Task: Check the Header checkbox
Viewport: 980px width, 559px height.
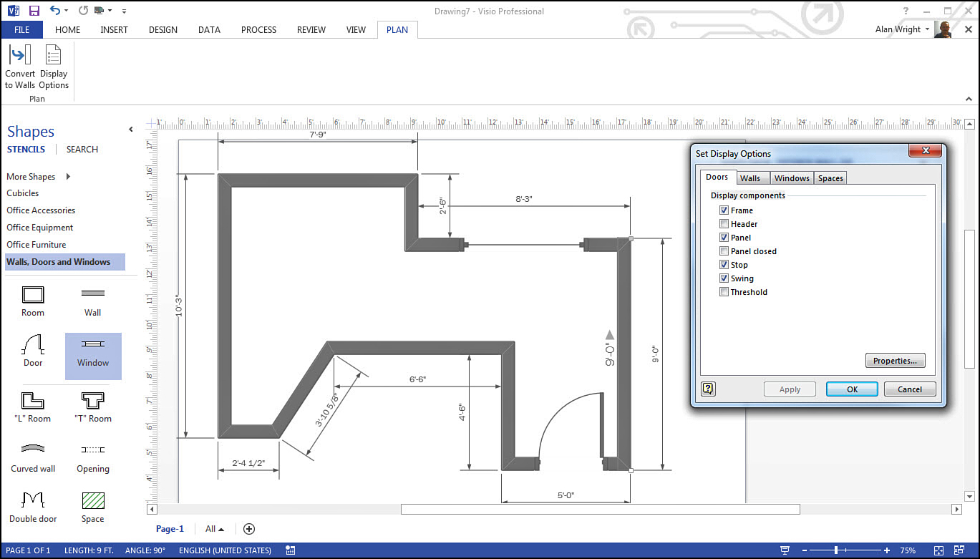Action: click(x=724, y=224)
